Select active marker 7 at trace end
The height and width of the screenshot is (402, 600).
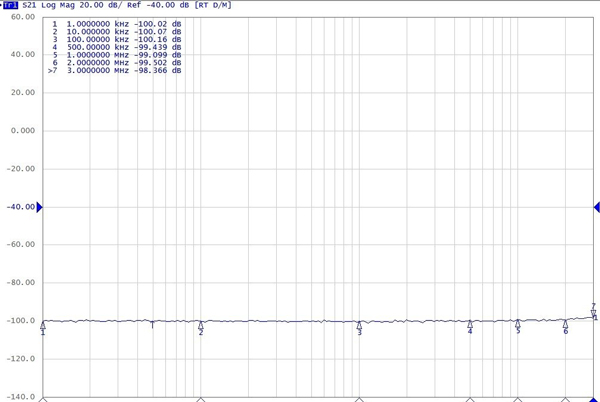(594, 314)
